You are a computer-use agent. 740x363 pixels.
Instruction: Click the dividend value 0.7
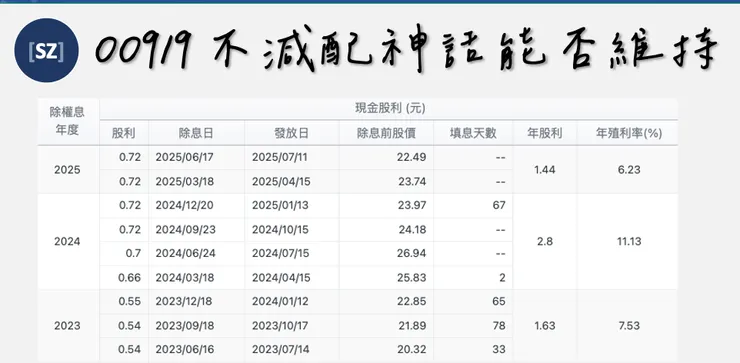[x=134, y=253]
